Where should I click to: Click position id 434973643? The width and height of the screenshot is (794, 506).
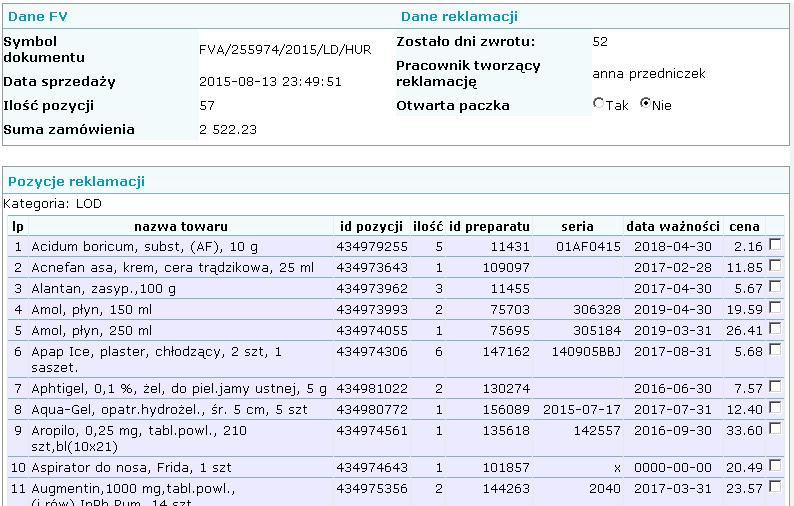(372, 267)
